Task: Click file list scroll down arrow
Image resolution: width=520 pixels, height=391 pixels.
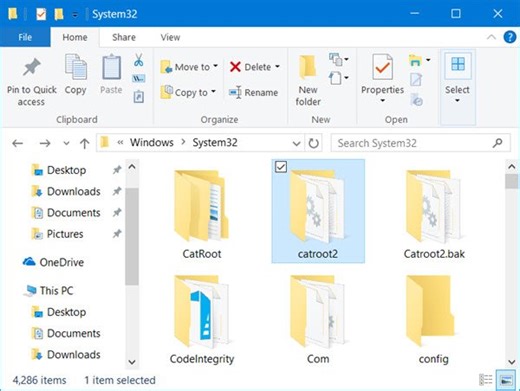Action: (512, 362)
